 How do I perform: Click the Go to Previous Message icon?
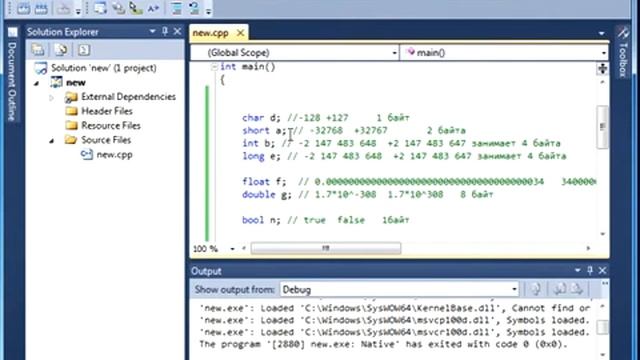click(x=559, y=289)
